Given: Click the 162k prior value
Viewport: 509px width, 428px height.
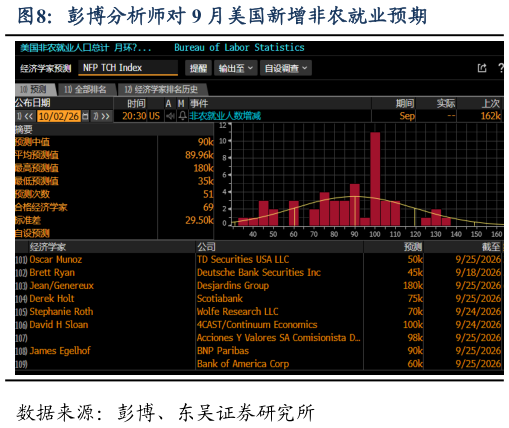Looking at the screenshot, I should 490,116.
